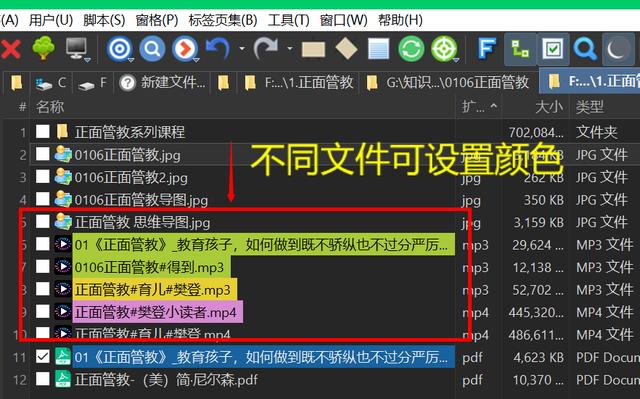The height and width of the screenshot is (399, 640).
Task: Toggle the checkbox column toolbar icon
Action: click(x=552, y=49)
